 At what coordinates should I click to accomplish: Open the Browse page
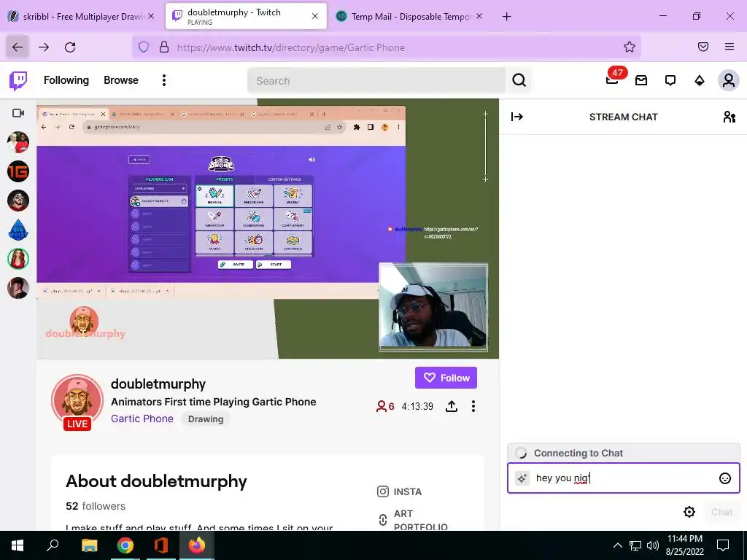[x=121, y=80]
